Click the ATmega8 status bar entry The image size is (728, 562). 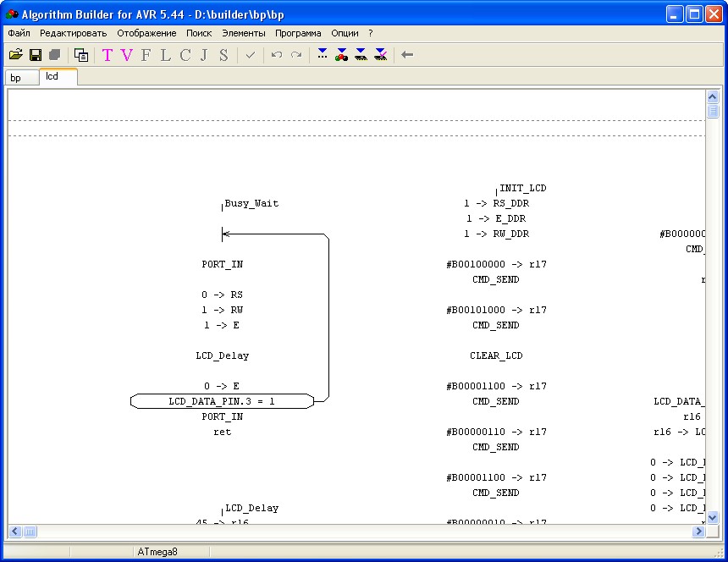coord(157,552)
